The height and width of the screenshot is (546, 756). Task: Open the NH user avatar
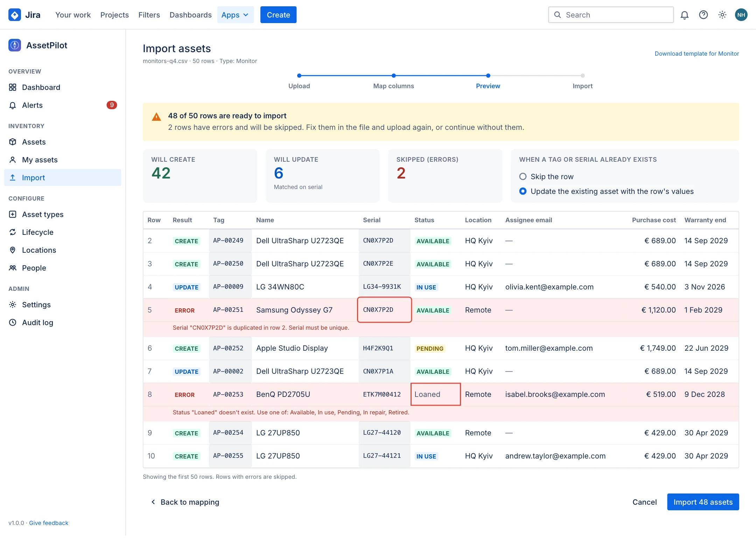click(741, 15)
